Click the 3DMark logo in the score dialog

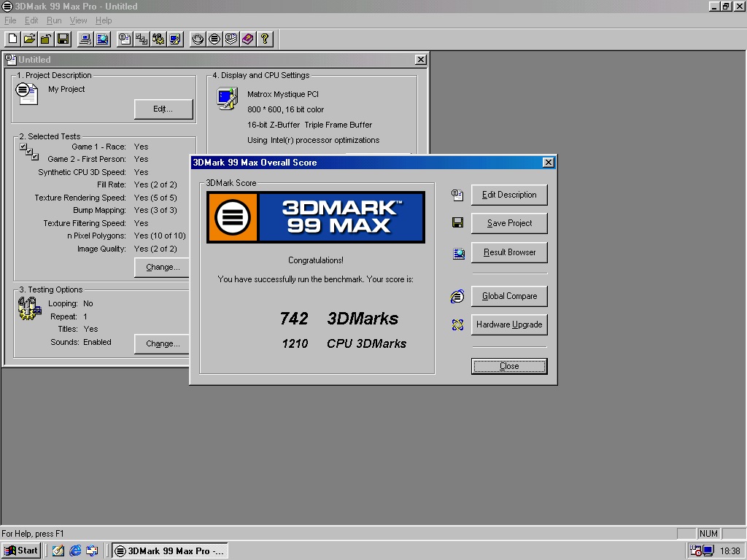coord(316,217)
